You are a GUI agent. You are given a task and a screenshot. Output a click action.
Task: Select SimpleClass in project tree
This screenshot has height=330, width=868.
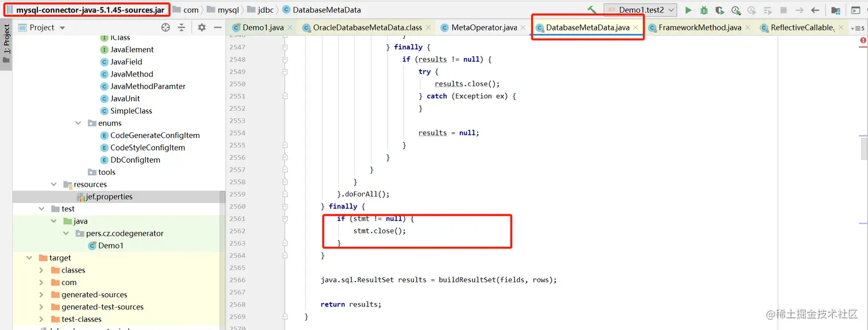126,110
